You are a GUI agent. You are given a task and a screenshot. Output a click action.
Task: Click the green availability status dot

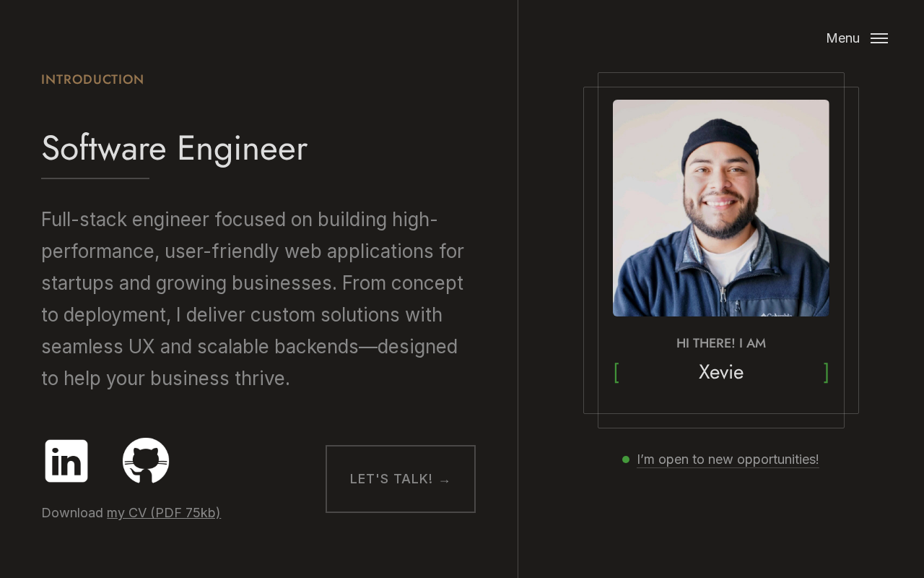pyautogui.click(x=626, y=460)
